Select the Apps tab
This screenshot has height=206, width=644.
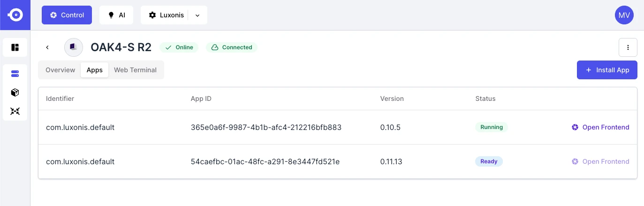(95, 70)
